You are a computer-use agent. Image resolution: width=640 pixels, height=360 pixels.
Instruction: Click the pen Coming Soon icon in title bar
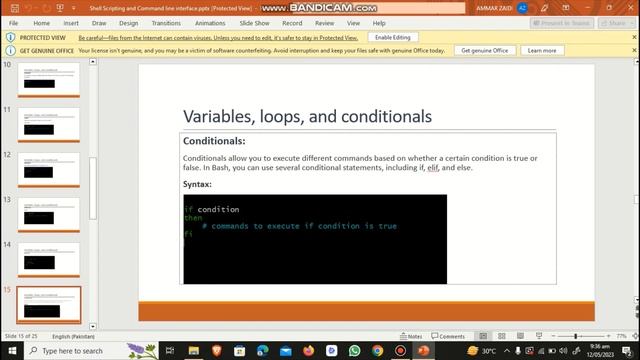click(x=544, y=8)
